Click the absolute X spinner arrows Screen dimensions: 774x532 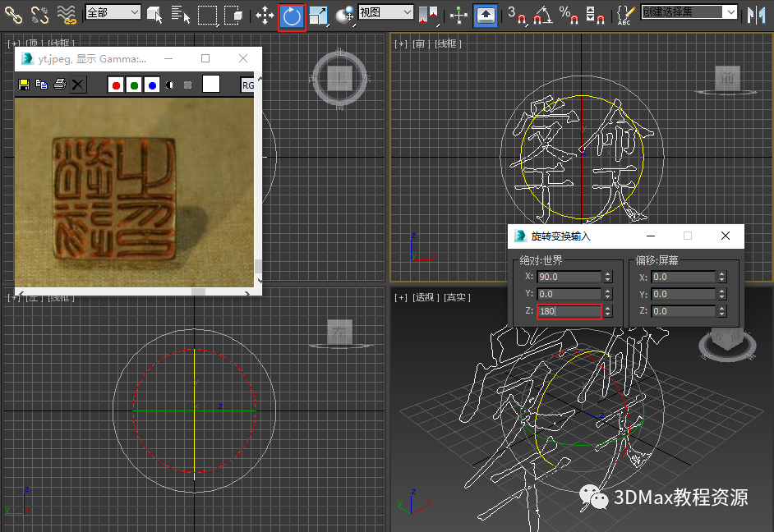coord(608,277)
